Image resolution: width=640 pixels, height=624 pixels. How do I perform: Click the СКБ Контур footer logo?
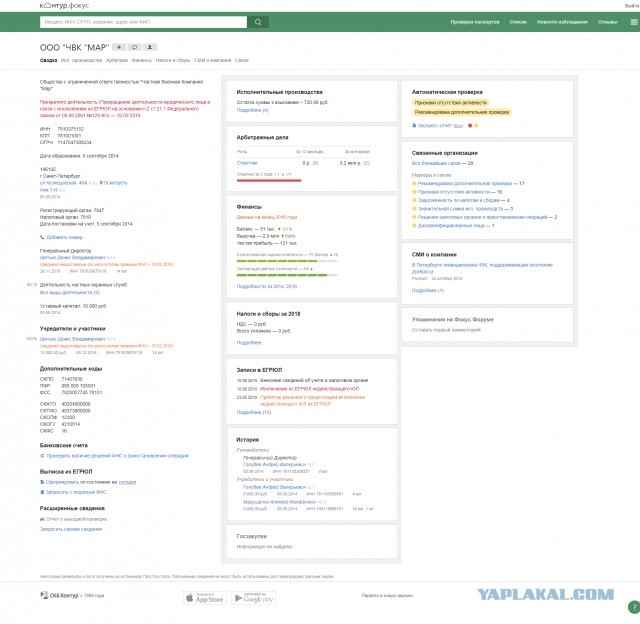click(x=59, y=595)
